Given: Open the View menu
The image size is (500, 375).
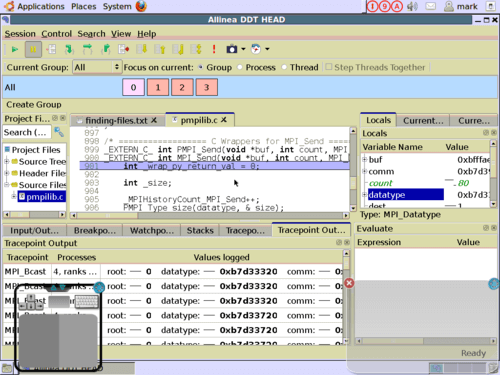Looking at the screenshot, I should pyautogui.click(x=121, y=34).
